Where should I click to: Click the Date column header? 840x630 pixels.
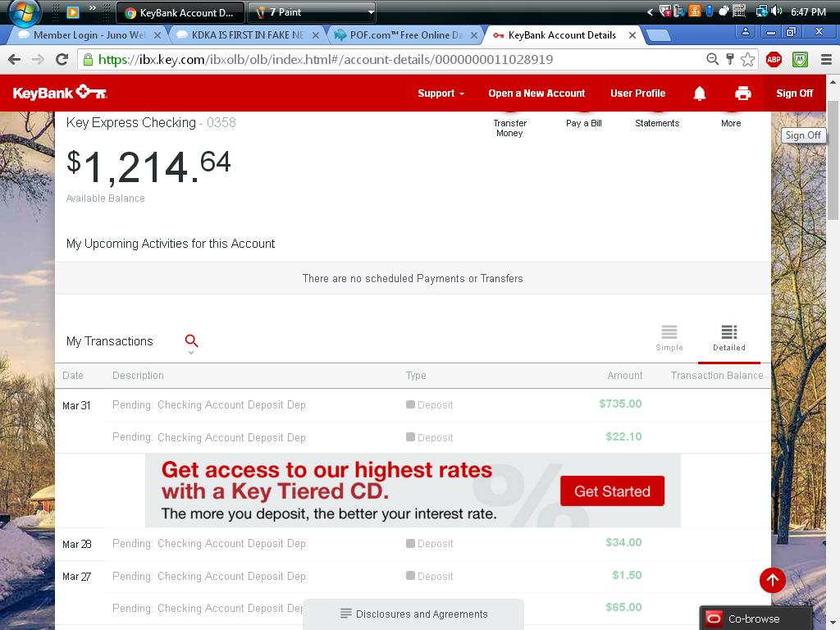73,376
